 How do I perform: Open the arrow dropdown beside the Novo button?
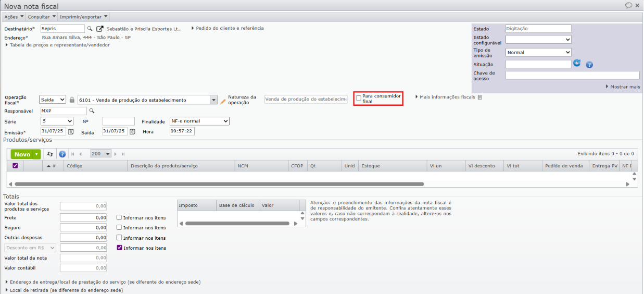click(x=36, y=154)
